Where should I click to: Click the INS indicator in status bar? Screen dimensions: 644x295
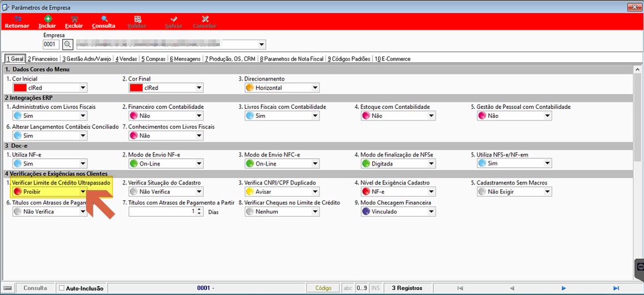375,288
